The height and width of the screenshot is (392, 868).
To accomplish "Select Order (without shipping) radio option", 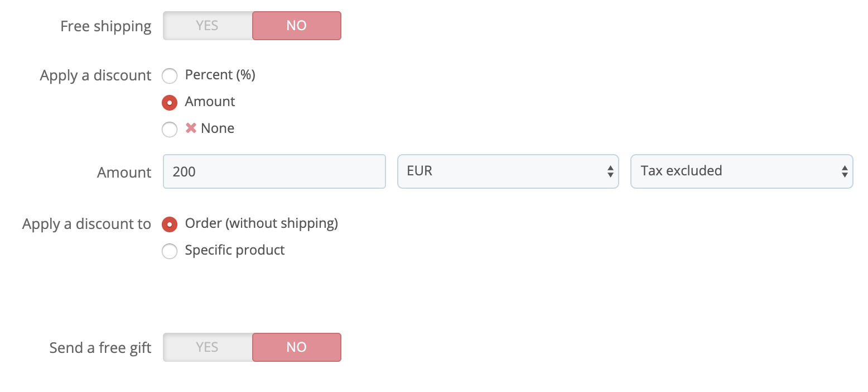I will (x=170, y=224).
